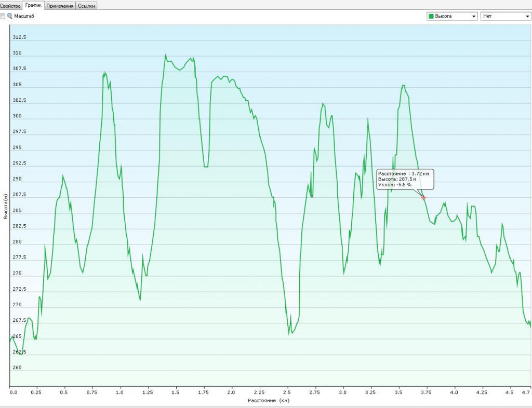The width and height of the screenshot is (532, 408).
Task: Select the График tab
Action: pos(34,5)
